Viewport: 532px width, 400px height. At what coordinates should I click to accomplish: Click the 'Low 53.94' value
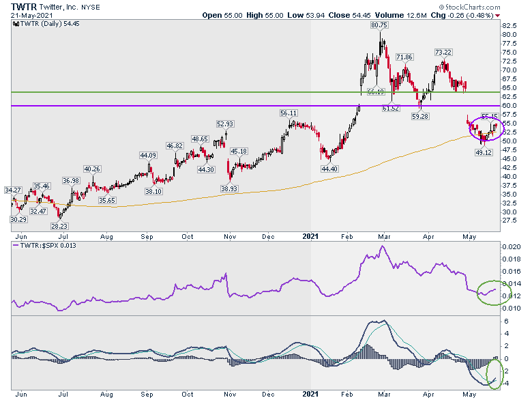pyautogui.click(x=306, y=15)
